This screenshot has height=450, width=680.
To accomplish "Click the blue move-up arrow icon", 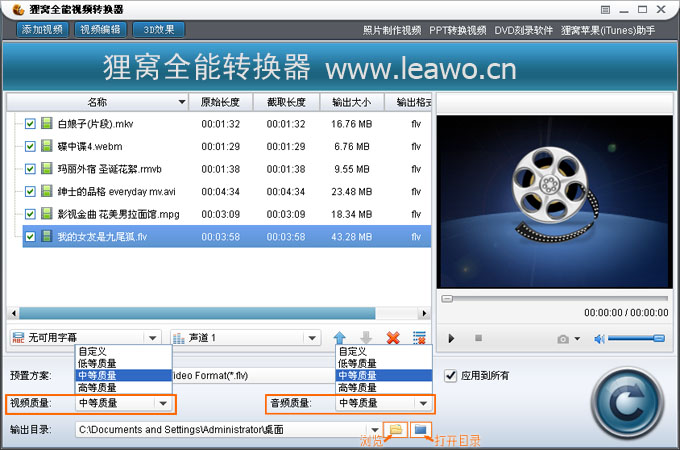I will pos(340,338).
